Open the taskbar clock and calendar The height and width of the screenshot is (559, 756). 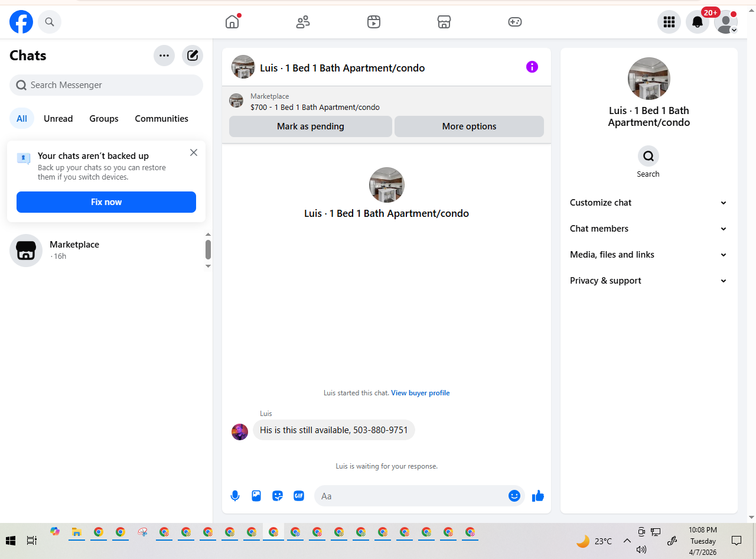point(703,541)
